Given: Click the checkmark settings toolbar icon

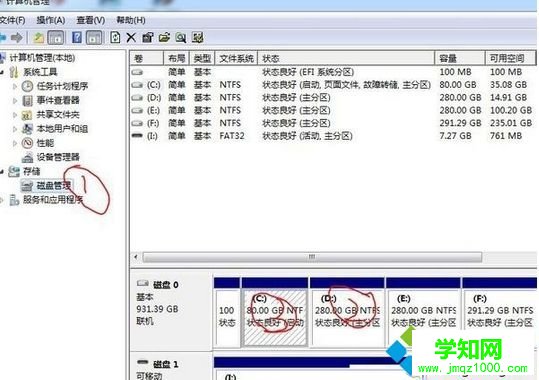Looking at the screenshot, I should pyautogui.click(x=198, y=37).
